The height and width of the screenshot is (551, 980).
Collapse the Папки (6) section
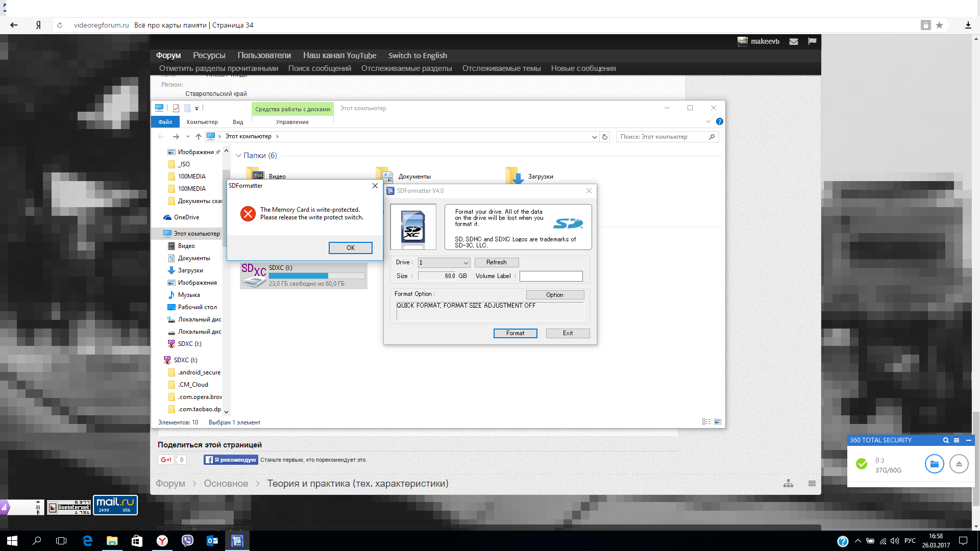(238, 156)
